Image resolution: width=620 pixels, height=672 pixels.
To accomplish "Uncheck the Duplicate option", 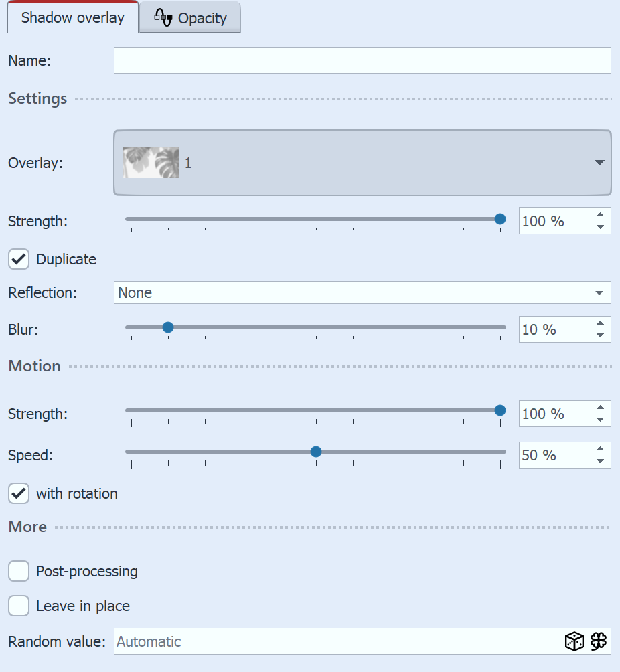I will tap(18, 259).
